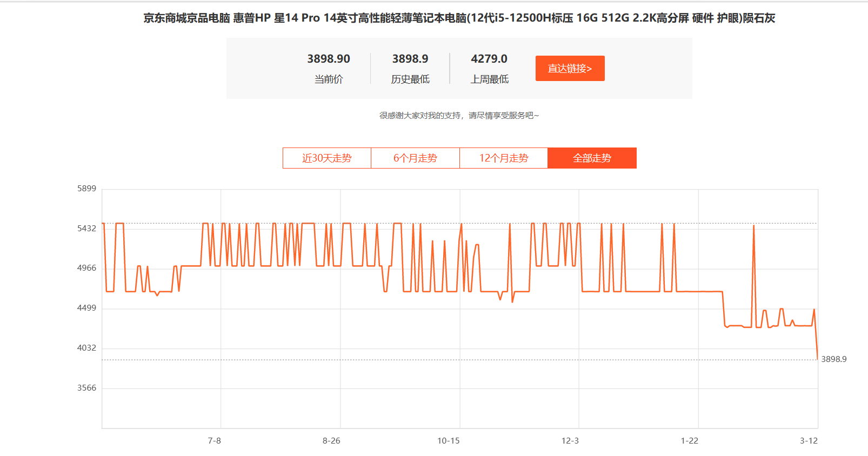Viewport: 868px width, 456px height.
Task: Click the thank-you message below the price box
Action: point(459,116)
